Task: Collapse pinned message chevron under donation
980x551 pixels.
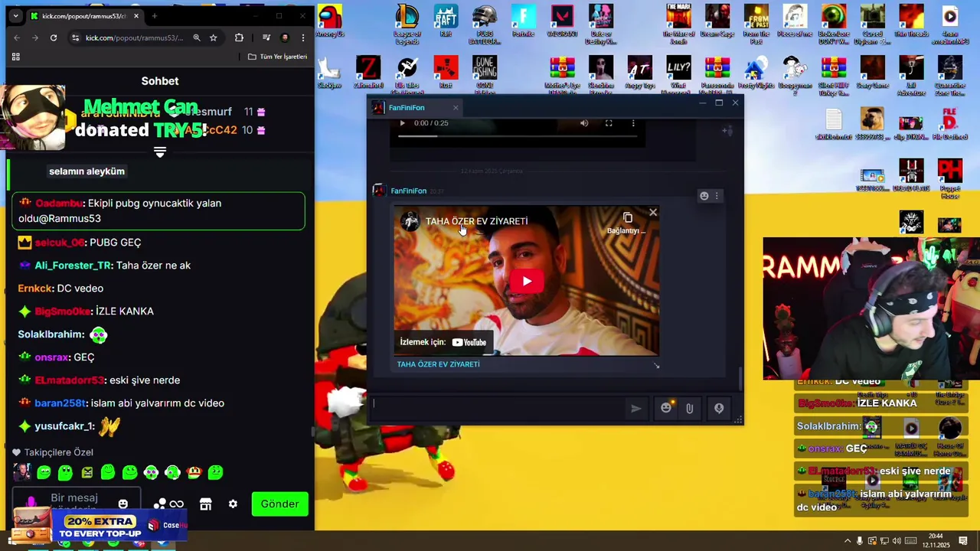Action: [x=160, y=152]
